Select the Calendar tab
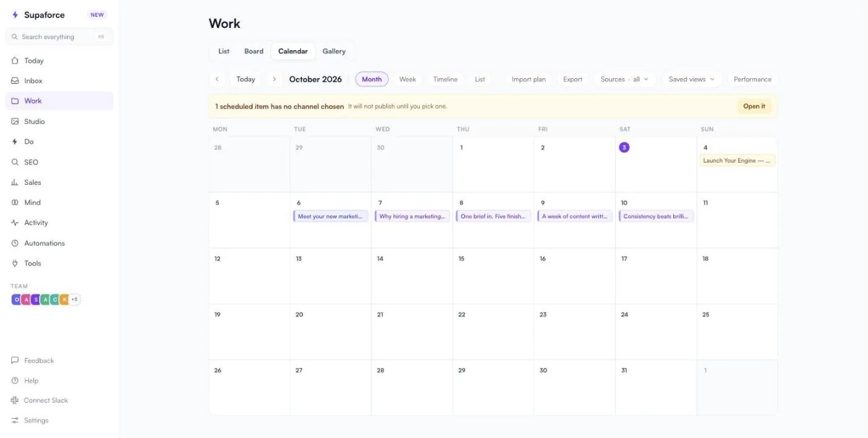This screenshot has width=868, height=438. click(x=293, y=51)
